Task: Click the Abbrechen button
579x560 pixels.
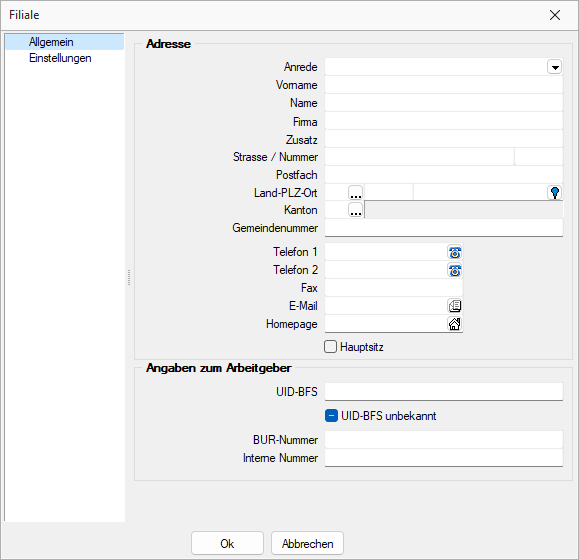Action: pyautogui.click(x=307, y=543)
